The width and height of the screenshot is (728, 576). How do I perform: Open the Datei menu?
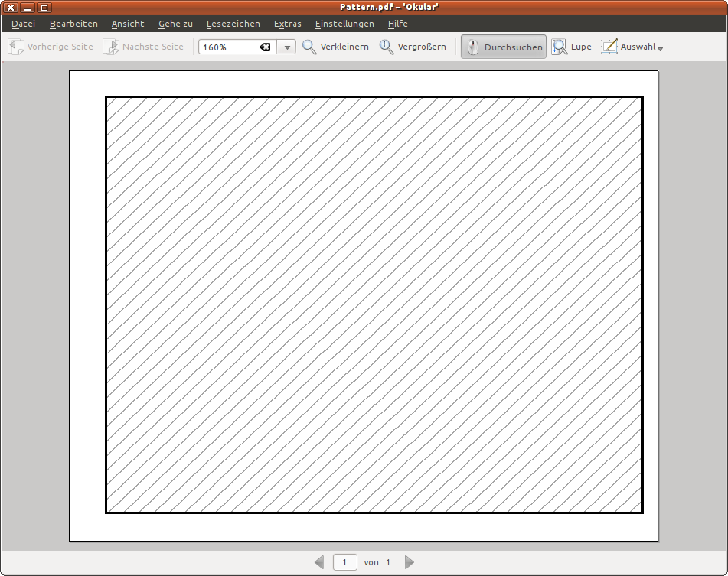(x=23, y=24)
